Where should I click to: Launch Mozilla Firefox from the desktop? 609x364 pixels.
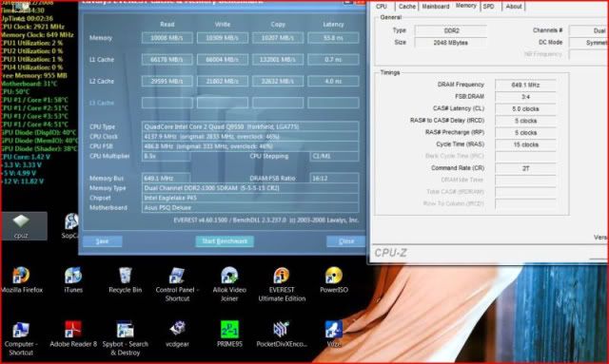pyautogui.click(x=21, y=279)
